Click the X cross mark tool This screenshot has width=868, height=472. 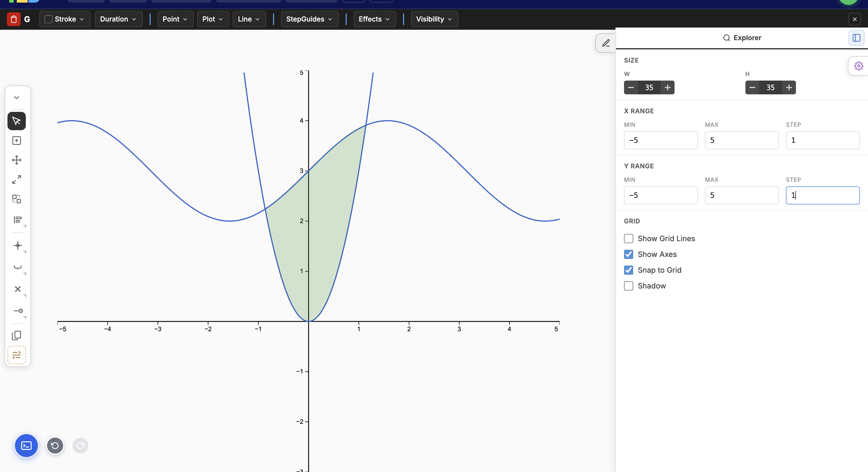[x=18, y=289]
